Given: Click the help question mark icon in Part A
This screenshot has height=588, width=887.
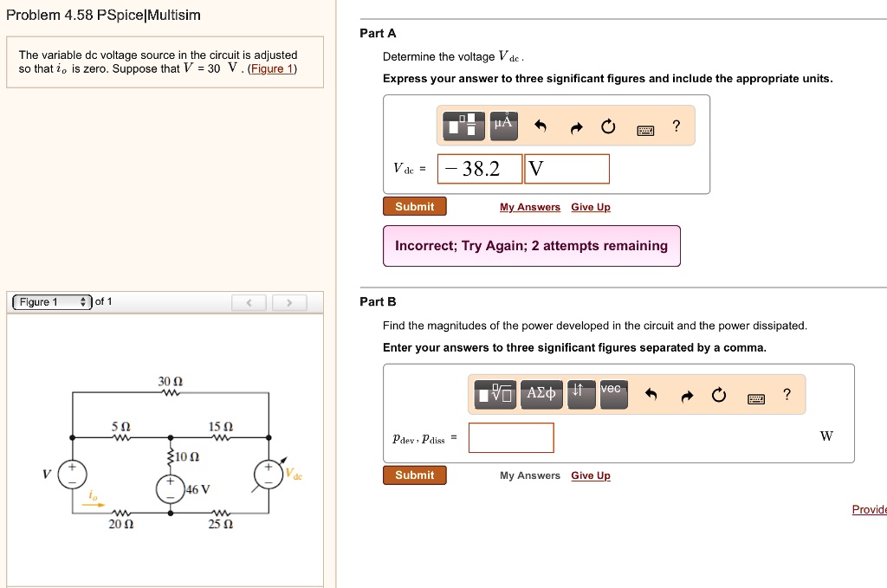Looking at the screenshot, I should pos(676,126).
